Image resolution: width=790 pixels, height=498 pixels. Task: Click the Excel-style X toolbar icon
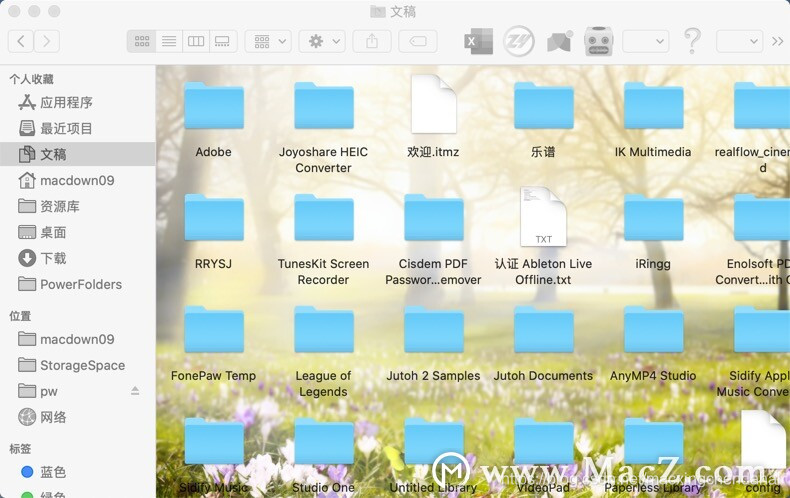coord(478,41)
